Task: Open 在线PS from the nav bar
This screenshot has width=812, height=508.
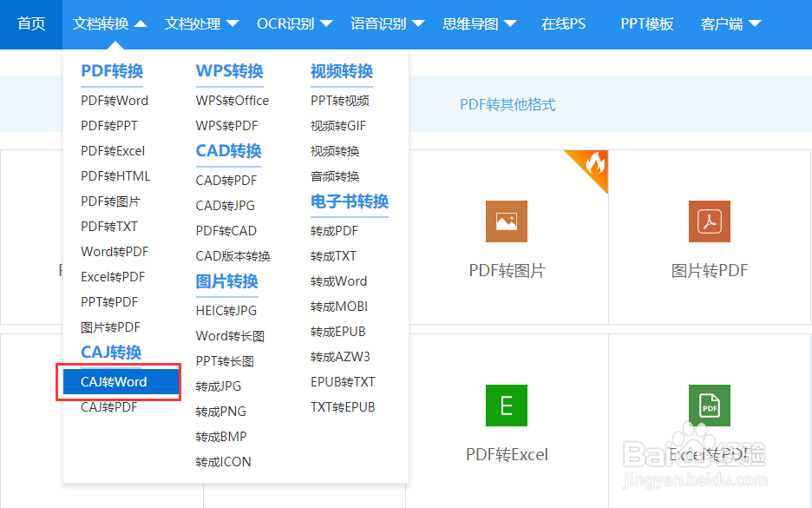Action: click(563, 23)
